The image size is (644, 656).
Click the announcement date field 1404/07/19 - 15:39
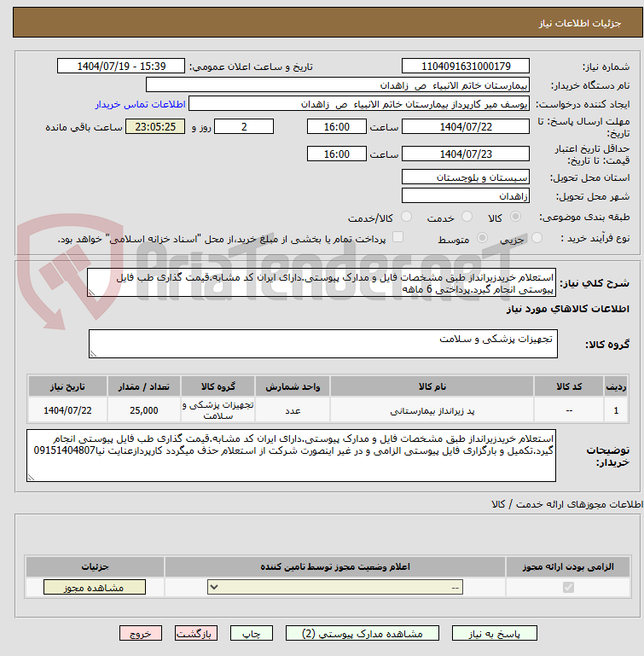tap(121, 66)
